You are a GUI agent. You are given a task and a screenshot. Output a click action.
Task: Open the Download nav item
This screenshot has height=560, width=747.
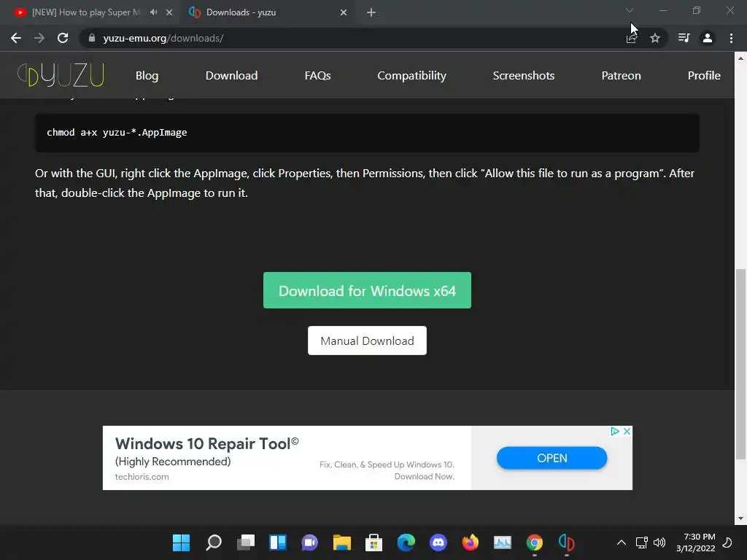pos(231,76)
